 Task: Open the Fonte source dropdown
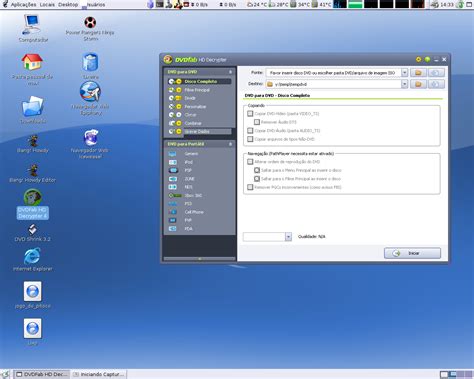tap(404, 73)
